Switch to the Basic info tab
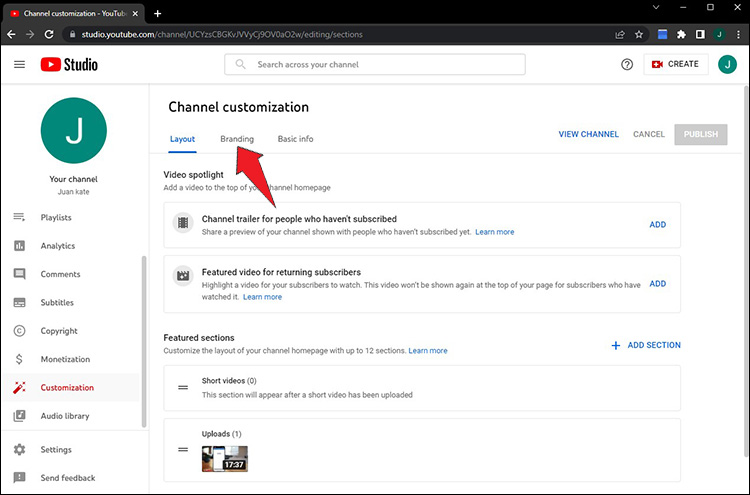This screenshot has width=750, height=495. [x=295, y=139]
